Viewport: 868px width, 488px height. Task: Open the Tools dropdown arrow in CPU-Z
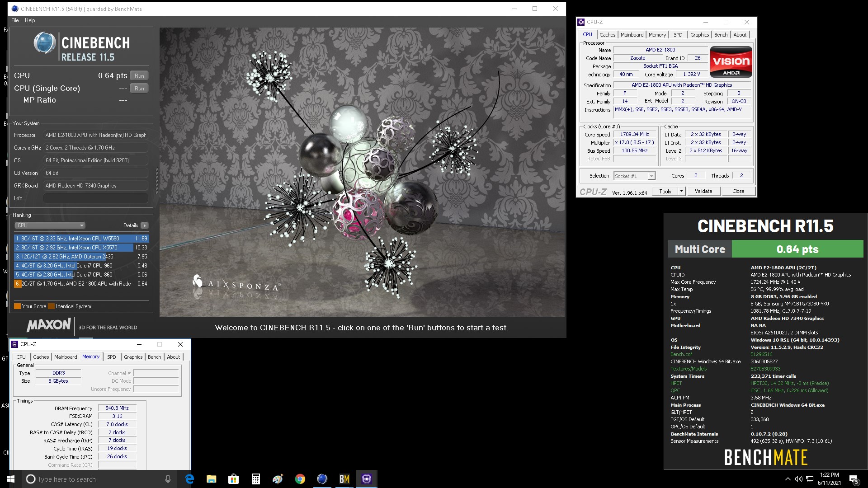pos(681,191)
